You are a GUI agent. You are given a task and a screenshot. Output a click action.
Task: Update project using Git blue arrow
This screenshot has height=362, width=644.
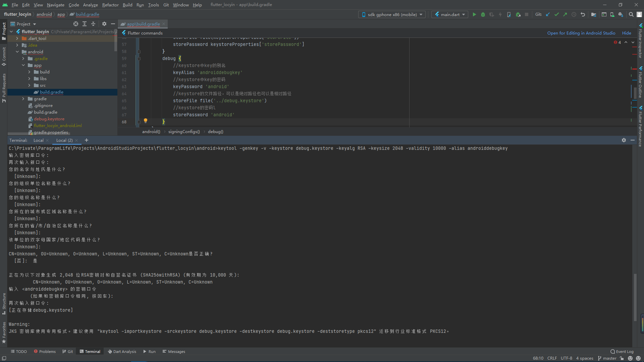(548, 14)
